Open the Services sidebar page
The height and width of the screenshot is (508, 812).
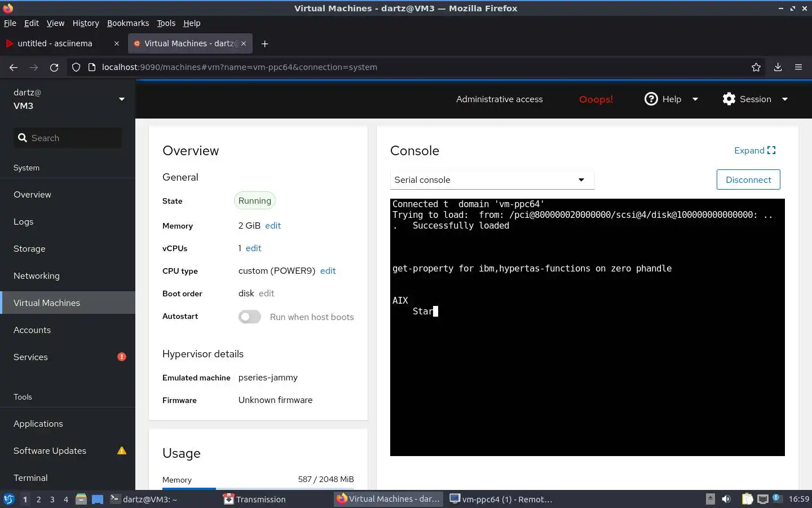point(68,357)
